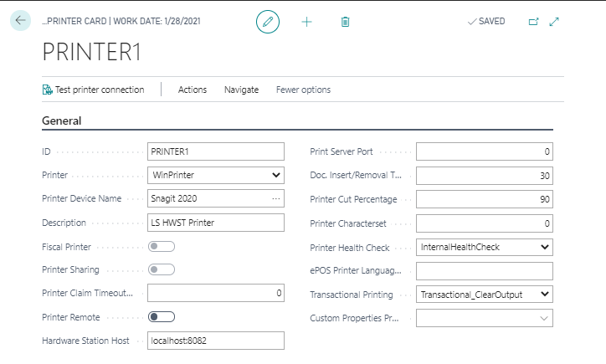Click Fewer options
606x364 pixels.
point(303,90)
